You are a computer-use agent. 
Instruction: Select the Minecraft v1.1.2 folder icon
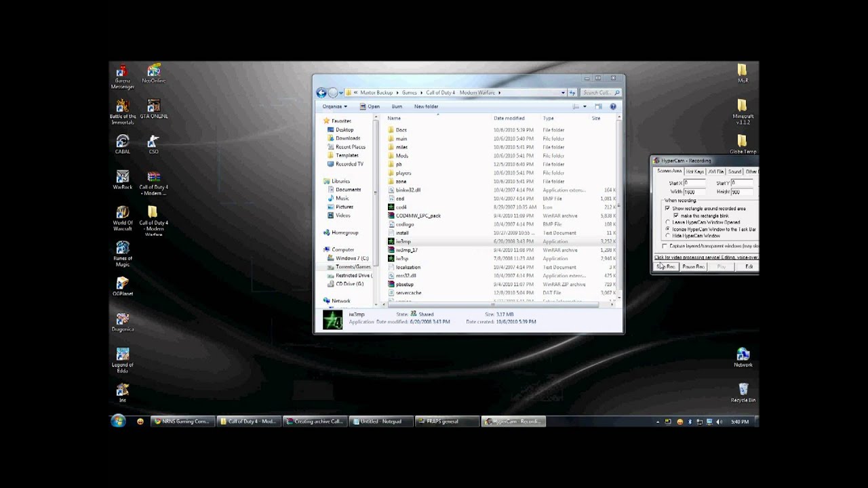click(x=743, y=112)
